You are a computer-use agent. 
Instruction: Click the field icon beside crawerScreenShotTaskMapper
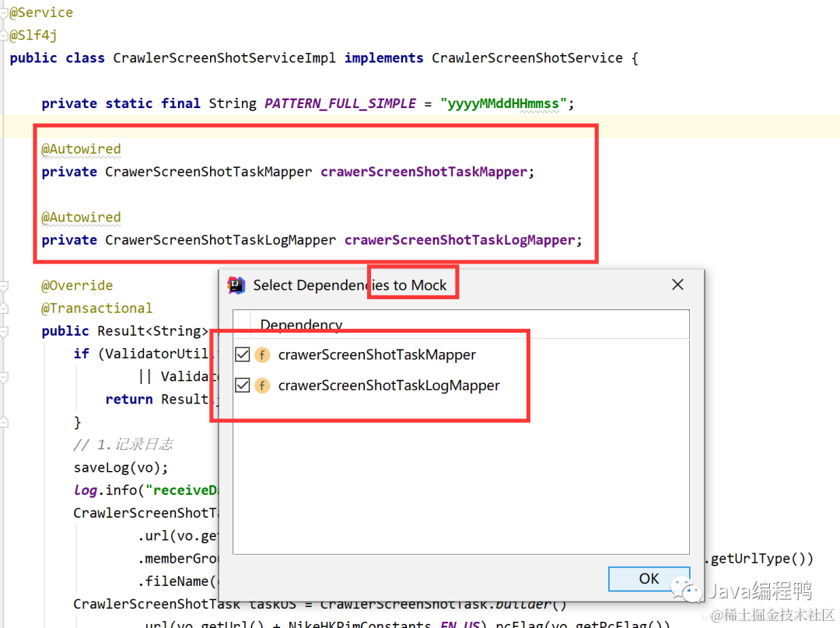262,354
